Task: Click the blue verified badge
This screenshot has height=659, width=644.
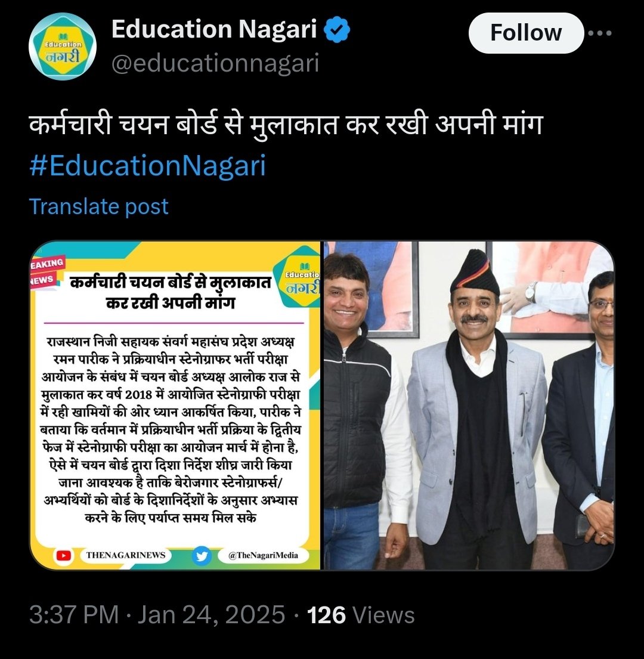Action: click(337, 29)
